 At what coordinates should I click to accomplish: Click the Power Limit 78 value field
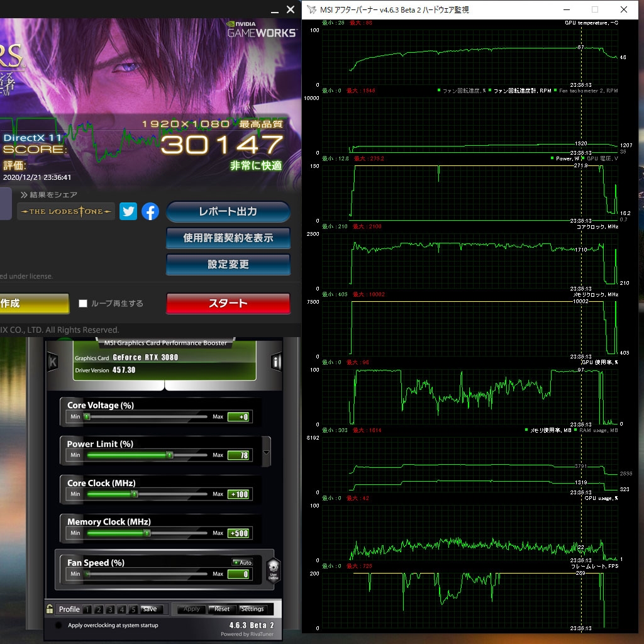pyautogui.click(x=238, y=455)
